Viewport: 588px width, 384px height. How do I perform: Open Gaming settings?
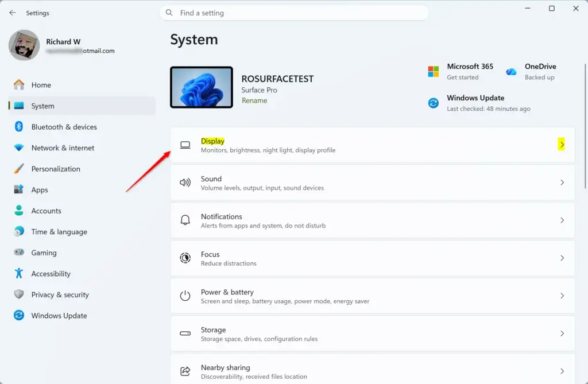[x=82, y=253]
